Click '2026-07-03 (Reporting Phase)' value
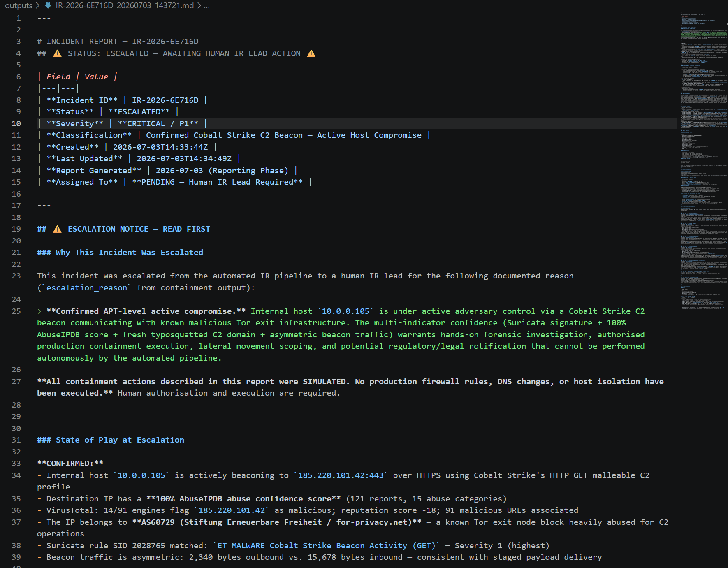The height and width of the screenshot is (568, 728). pyautogui.click(x=222, y=171)
